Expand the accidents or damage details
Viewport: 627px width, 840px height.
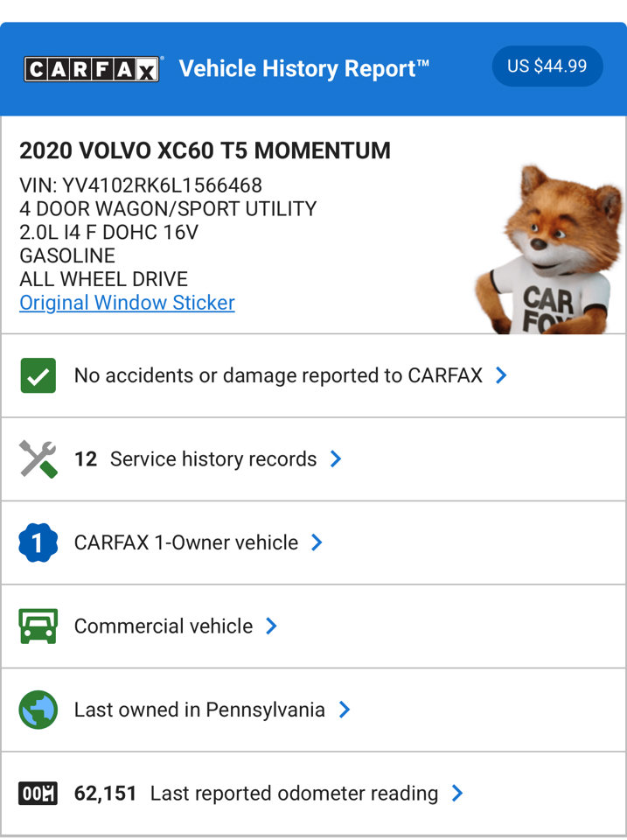501,374
